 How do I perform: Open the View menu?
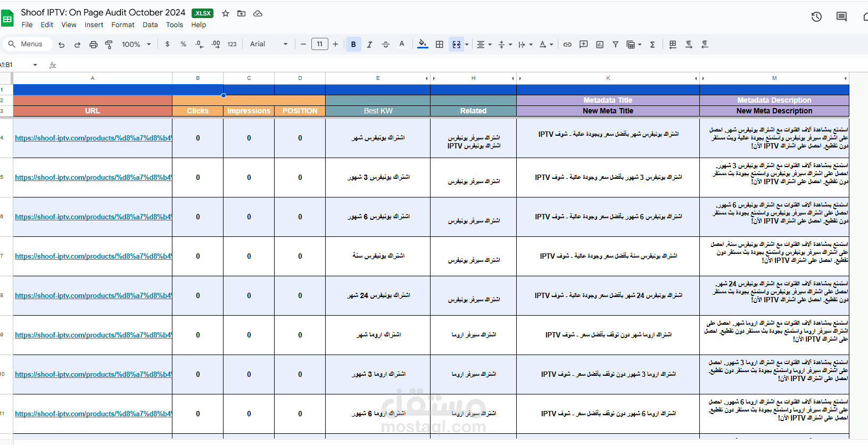point(69,25)
